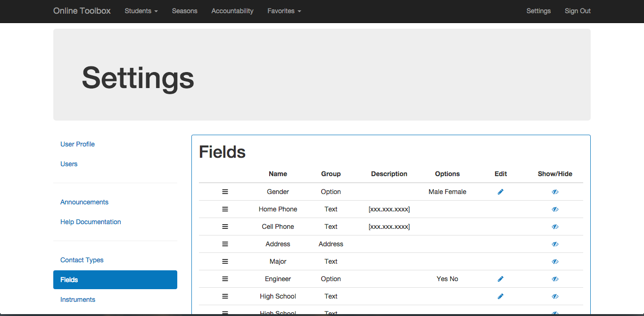Screen dimensions: 644x316
Task: Open the Students dropdown menu
Action: (x=141, y=11)
